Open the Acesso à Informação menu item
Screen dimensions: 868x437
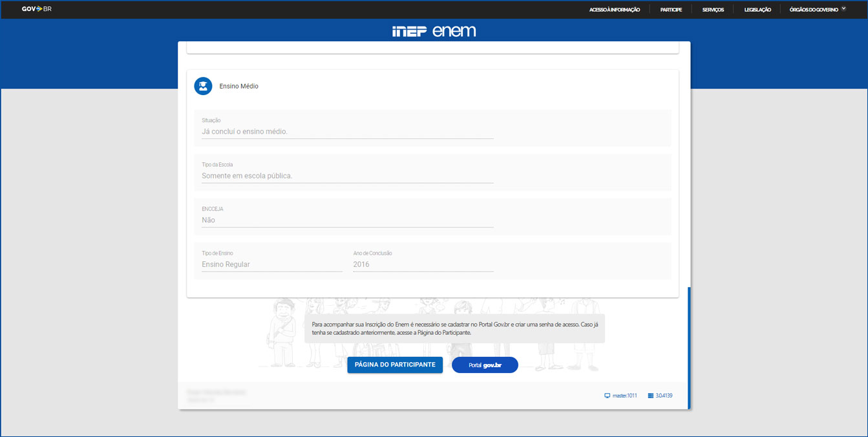coord(614,10)
